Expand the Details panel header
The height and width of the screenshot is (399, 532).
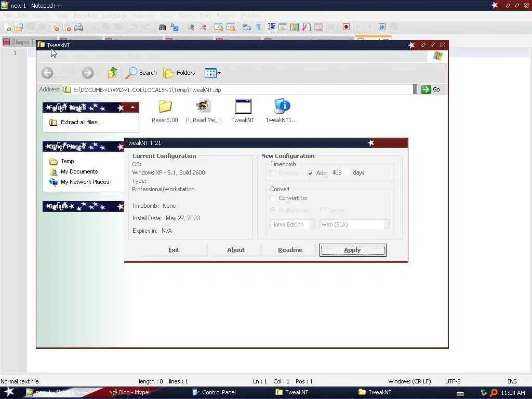click(x=84, y=206)
